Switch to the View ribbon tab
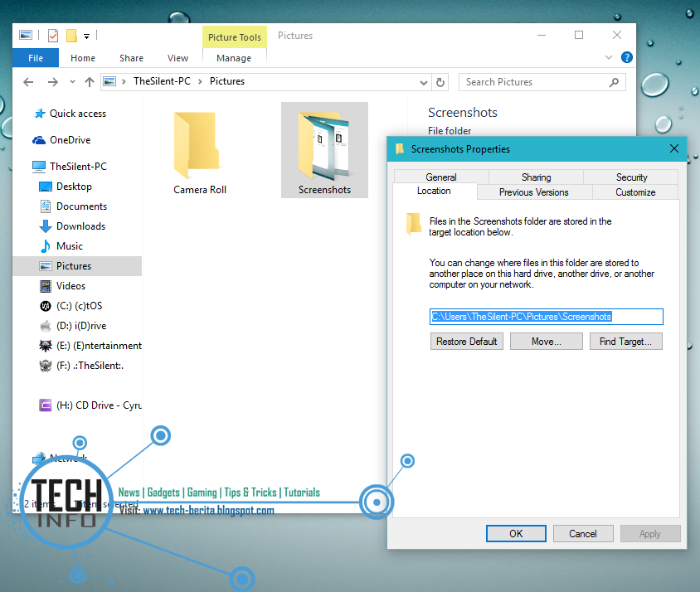This screenshot has width=700, height=592. [177, 58]
